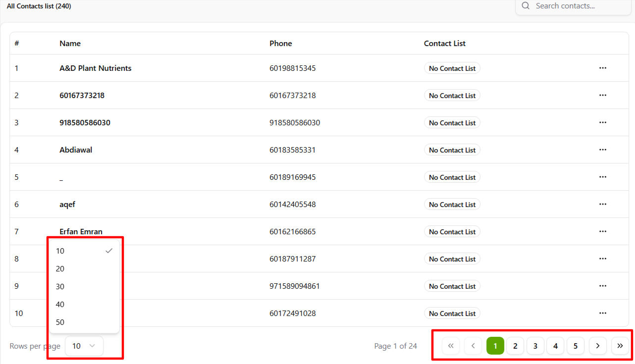Jump to the last page using double-right arrows
Viewport: 635px width, 364px height.
tap(620, 346)
